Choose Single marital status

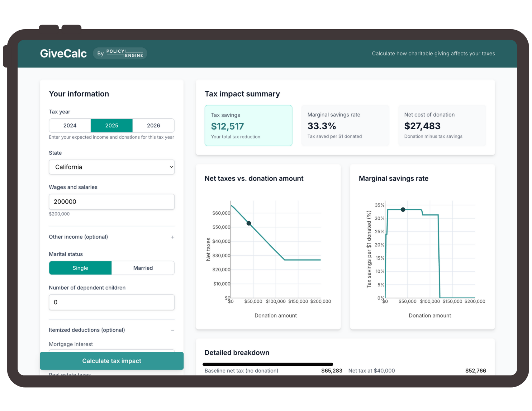[x=80, y=268]
